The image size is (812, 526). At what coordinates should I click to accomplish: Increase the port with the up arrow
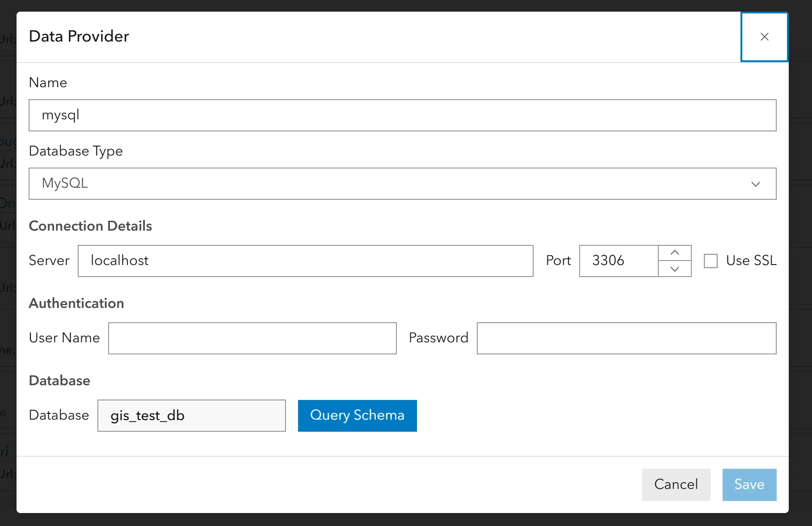tap(675, 253)
